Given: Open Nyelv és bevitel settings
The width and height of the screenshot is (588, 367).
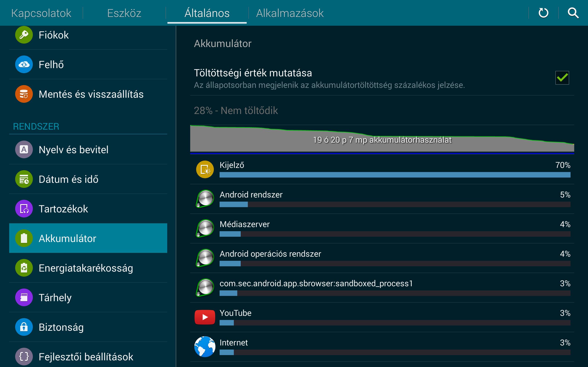Looking at the screenshot, I should point(73,150).
